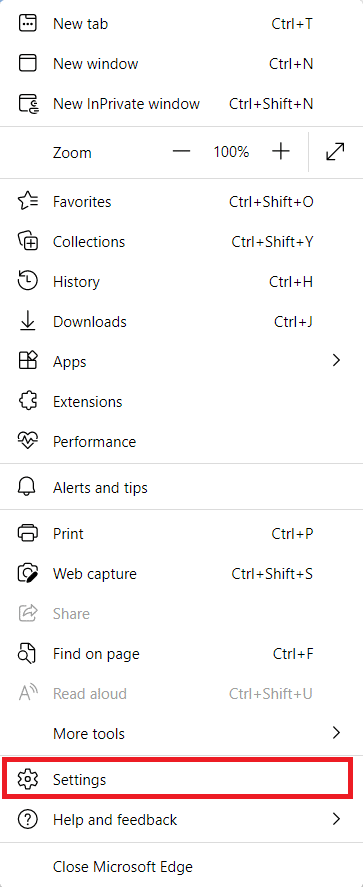Screen dimensions: 363x887
Task: Click the New InPrivate window icon
Action: (x=28, y=104)
